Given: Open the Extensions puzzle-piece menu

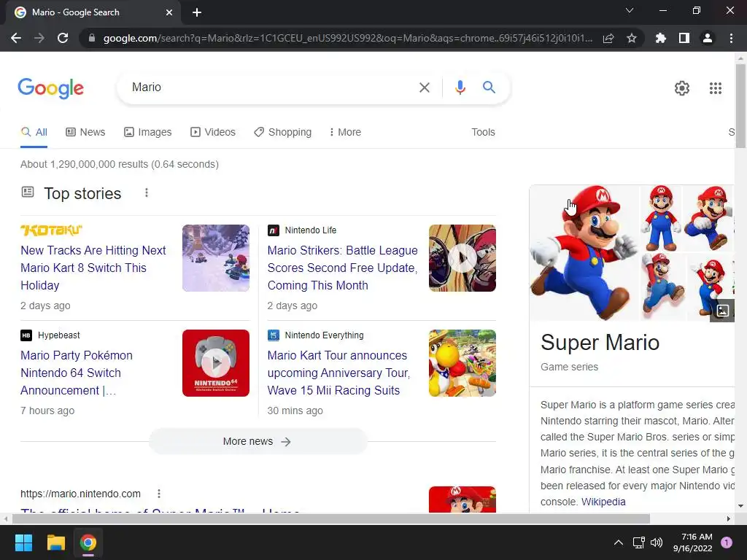Looking at the screenshot, I should tap(661, 38).
